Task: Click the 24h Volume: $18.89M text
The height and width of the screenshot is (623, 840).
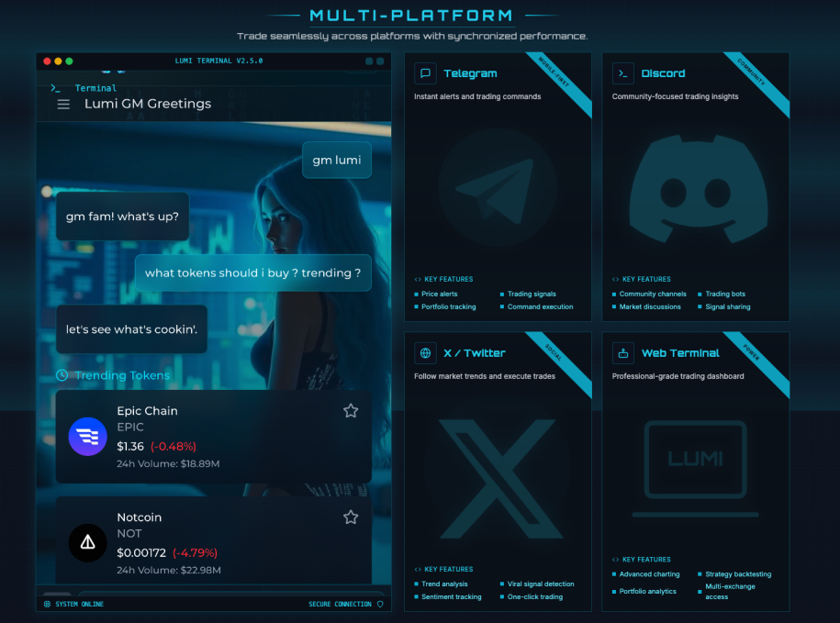Action: pos(168,463)
